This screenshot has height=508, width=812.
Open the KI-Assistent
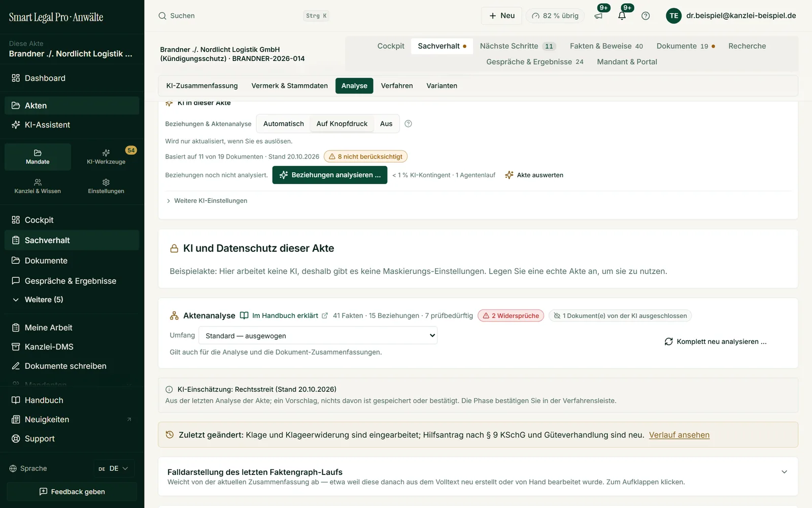(72, 125)
